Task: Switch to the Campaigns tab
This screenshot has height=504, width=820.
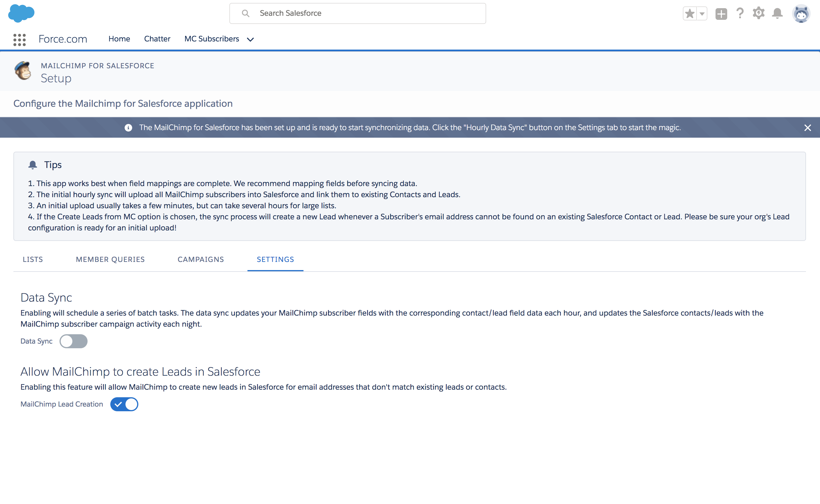Action: (201, 259)
